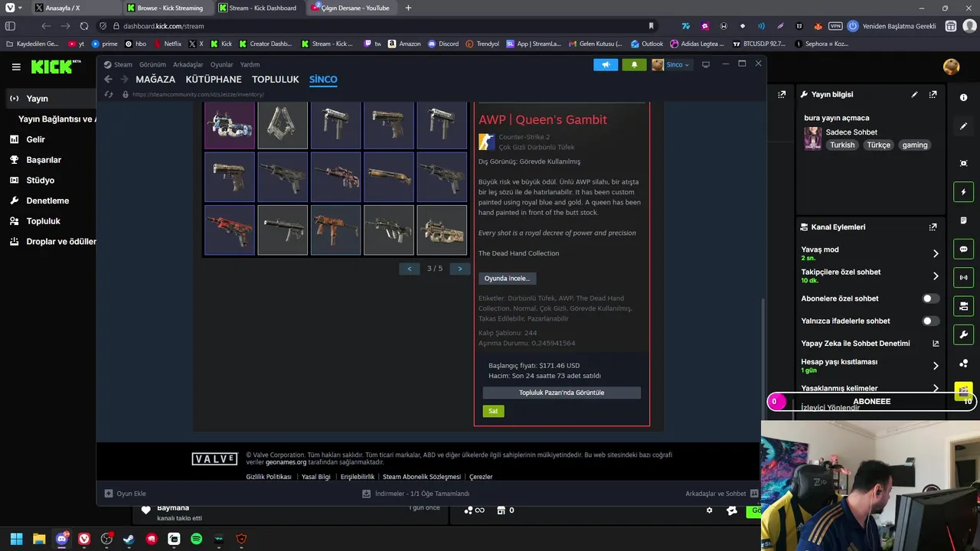Open the Kick hamburger menu

click(16, 67)
